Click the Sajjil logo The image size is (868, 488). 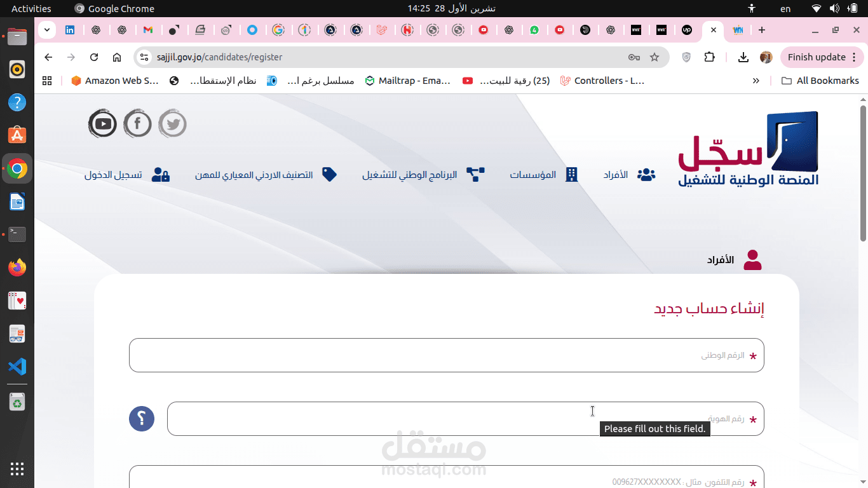(x=749, y=149)
